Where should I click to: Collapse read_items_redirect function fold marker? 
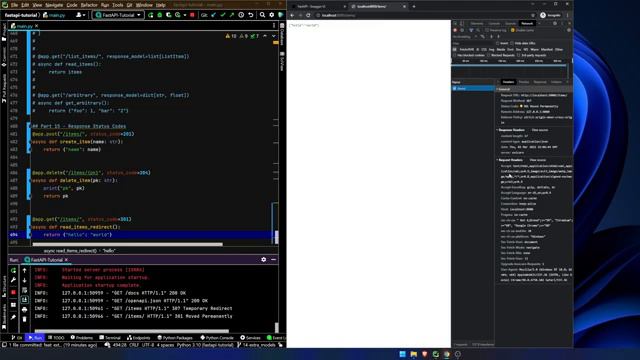point(29,227)
